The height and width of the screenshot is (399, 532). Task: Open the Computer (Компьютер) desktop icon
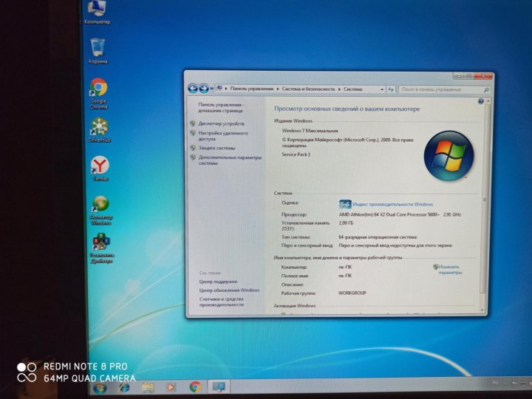coord(97,10)
